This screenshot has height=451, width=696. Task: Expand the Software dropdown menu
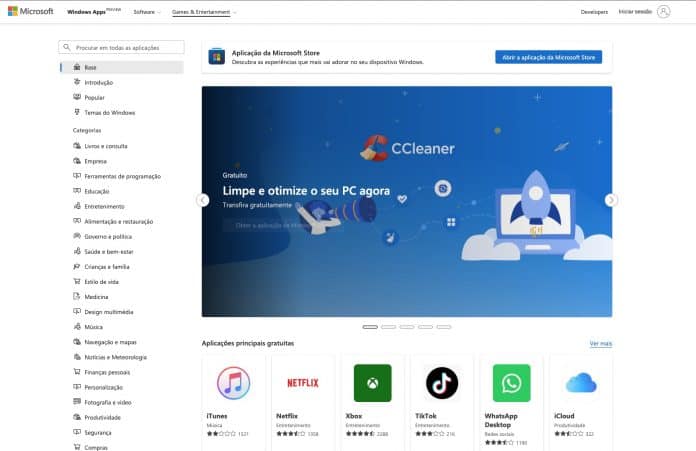pos(146,12)
